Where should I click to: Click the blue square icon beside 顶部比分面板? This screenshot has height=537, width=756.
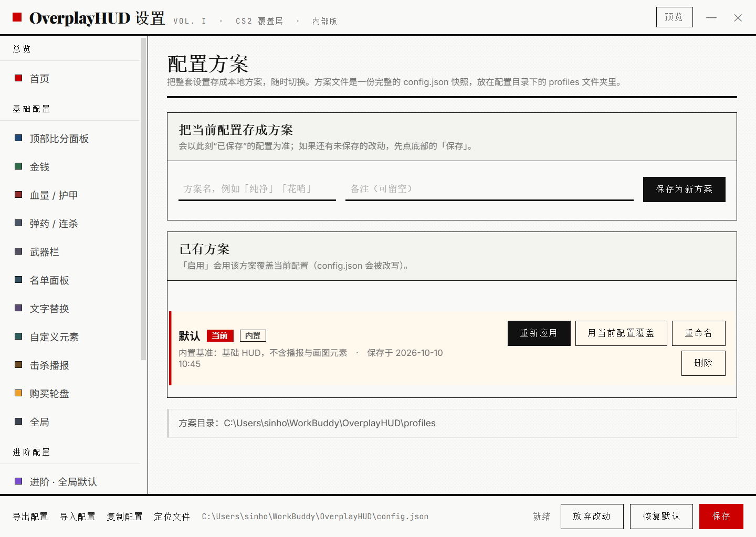click(18, 138)
